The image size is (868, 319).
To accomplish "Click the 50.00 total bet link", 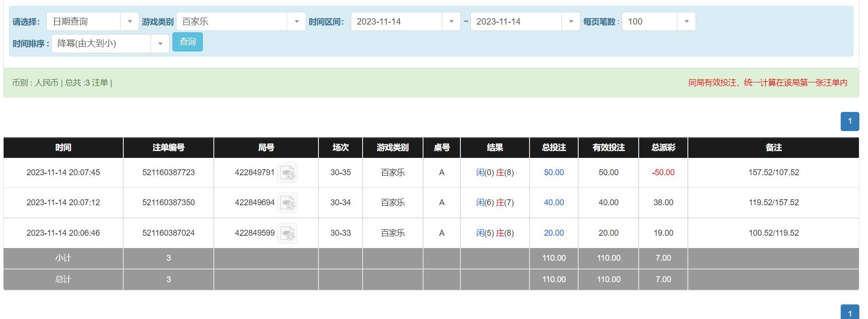I will (x=554, y=172).
